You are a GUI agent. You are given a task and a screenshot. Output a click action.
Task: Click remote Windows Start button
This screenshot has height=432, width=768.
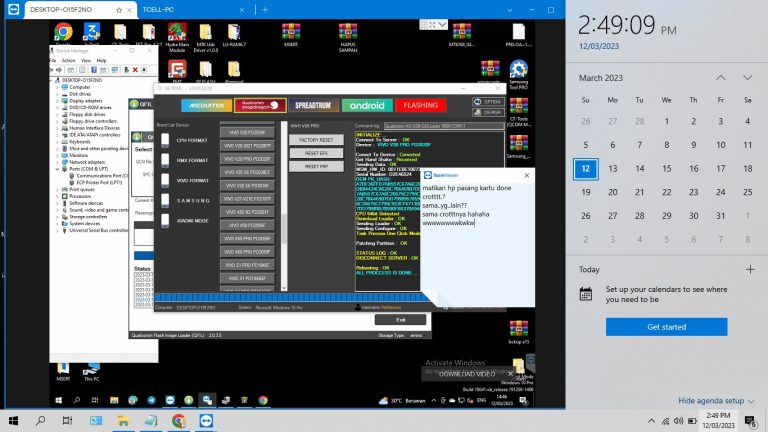(x=59, y=400)
